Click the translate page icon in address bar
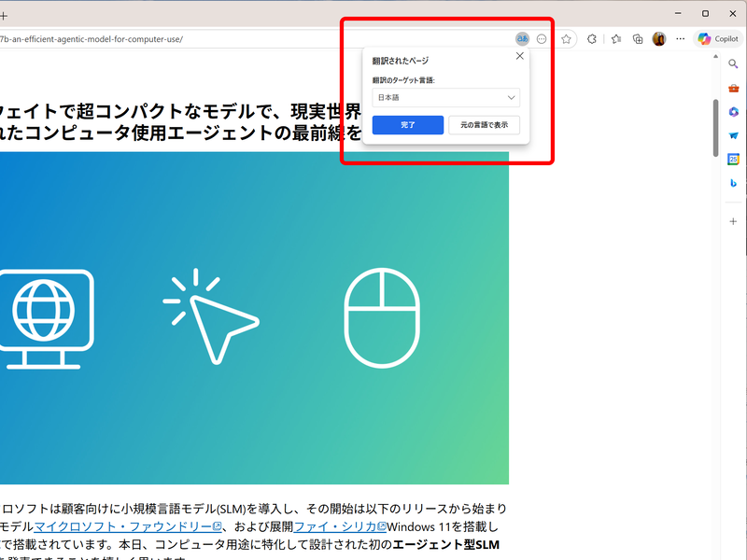Viewport: 747px width, 560px height. [x=523, y=38]
